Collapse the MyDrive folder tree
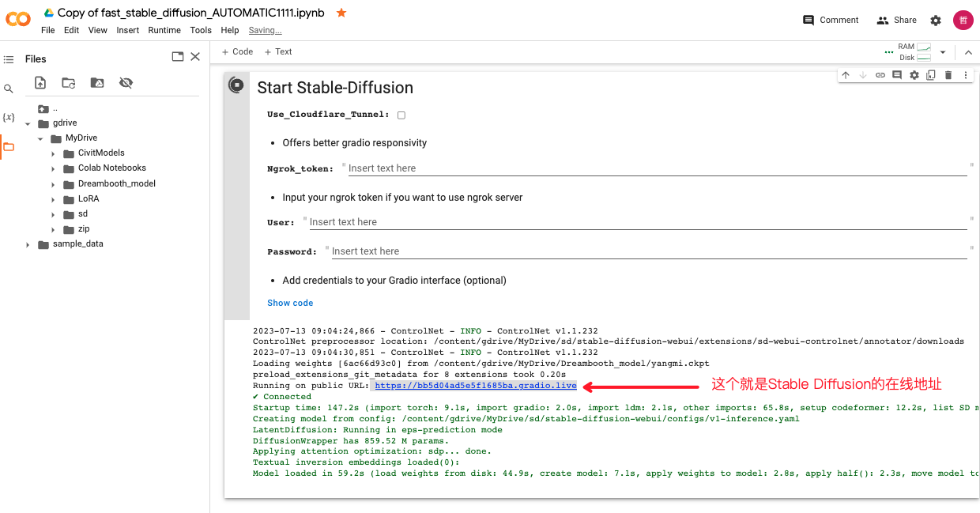The image size is (980, 513). [40, 138]
